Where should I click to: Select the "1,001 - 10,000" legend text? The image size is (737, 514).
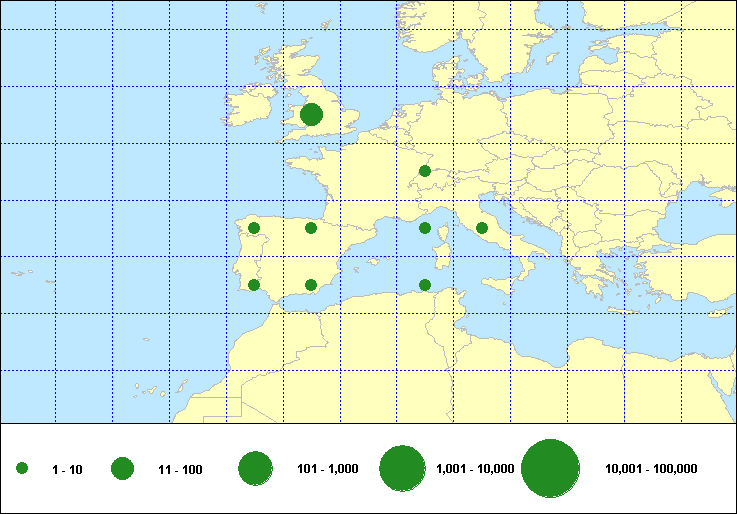pos(475,469)
